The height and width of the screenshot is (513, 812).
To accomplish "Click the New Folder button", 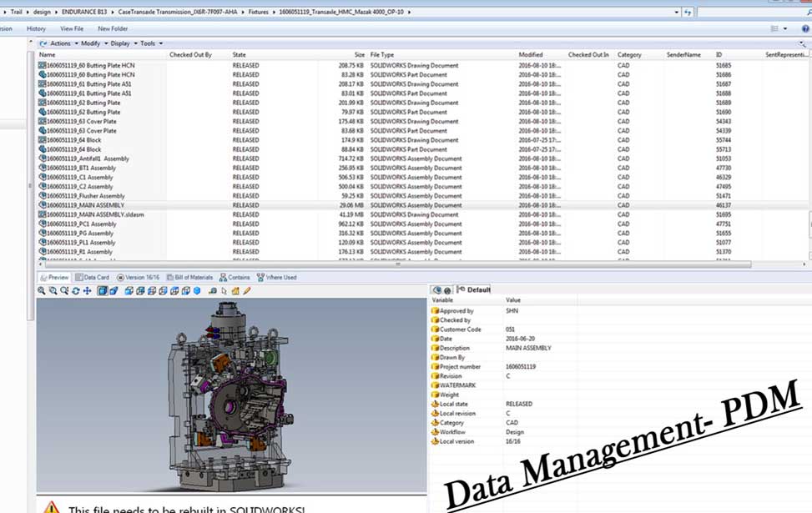I will coord(113,29).
